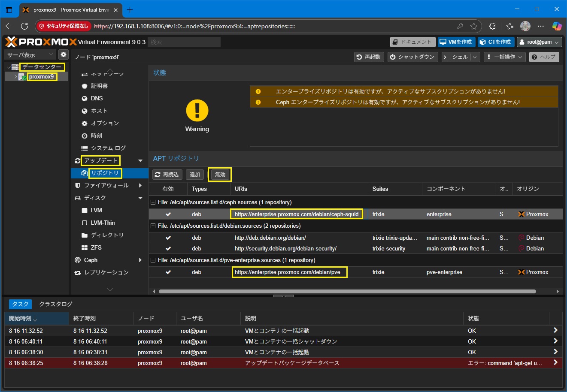Screen dimensions: 567x392
Task: Open オプション options page
Action: tap(105, 123)
